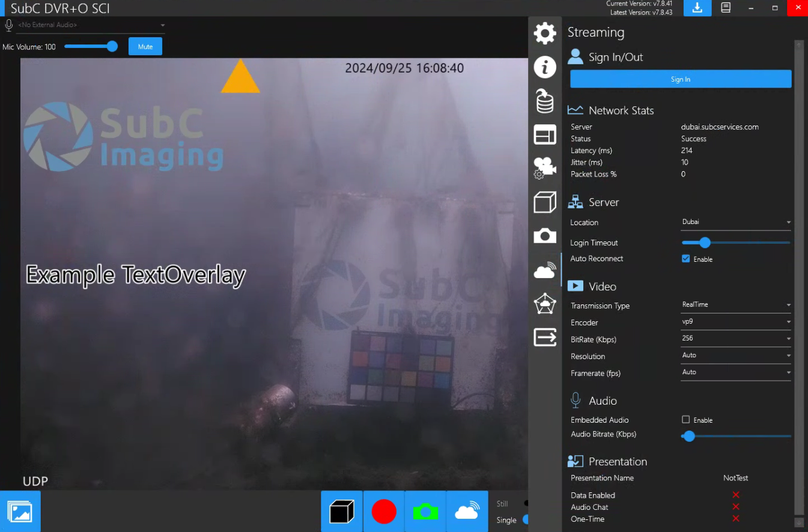
Task: Click the Sign In button
Action: pos(681,79)
